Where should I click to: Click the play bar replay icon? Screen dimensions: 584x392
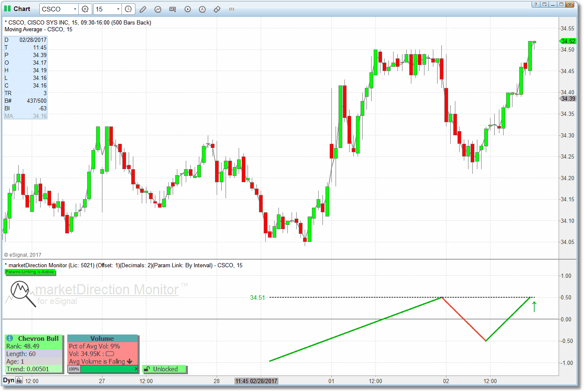[x=187, y=9]
